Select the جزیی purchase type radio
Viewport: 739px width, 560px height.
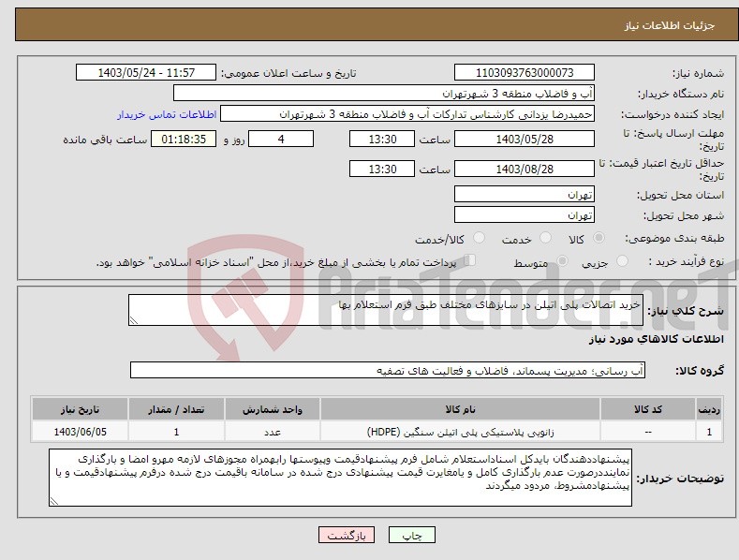coord(622,260)
